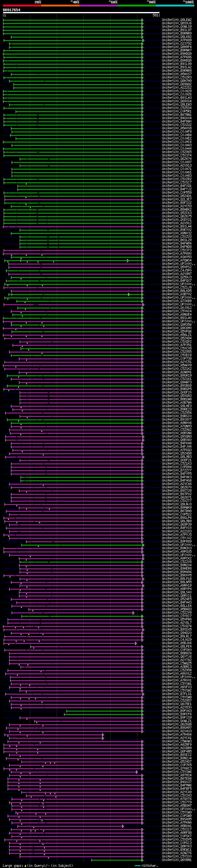Click the UniRef100_C5Z2V8 label
197x868 pixels.
point(177,562)
